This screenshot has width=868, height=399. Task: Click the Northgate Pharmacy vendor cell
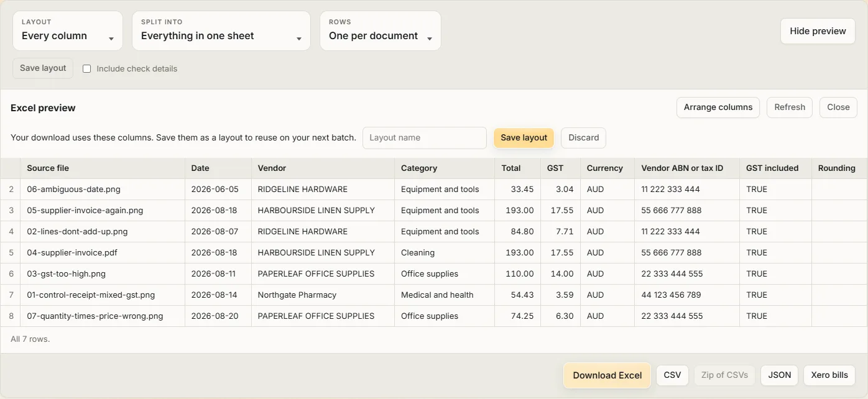pyautogui.click(x=323, y=295)
